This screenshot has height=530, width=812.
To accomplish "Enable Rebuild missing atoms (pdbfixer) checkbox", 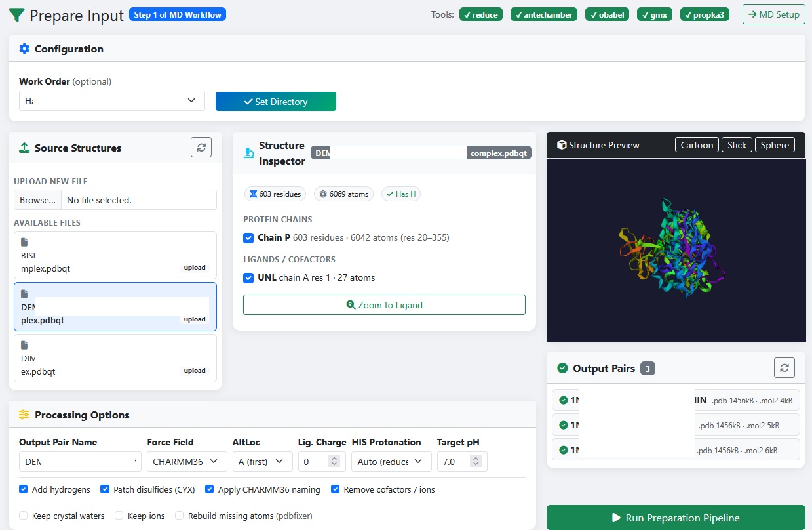I will (x=180, y=516).
